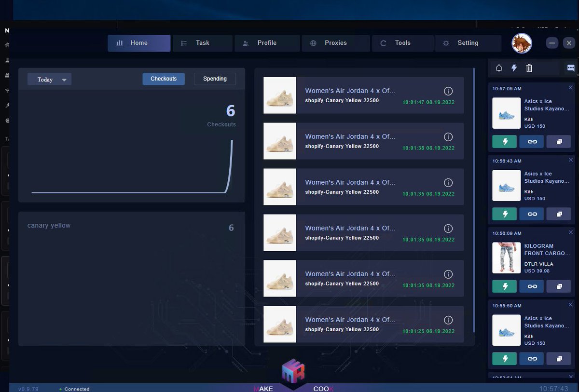Select the 10:01:38 Women's Air Jordan 4 title
Screen dimensions: 579x392
click(x=350, y=136)
